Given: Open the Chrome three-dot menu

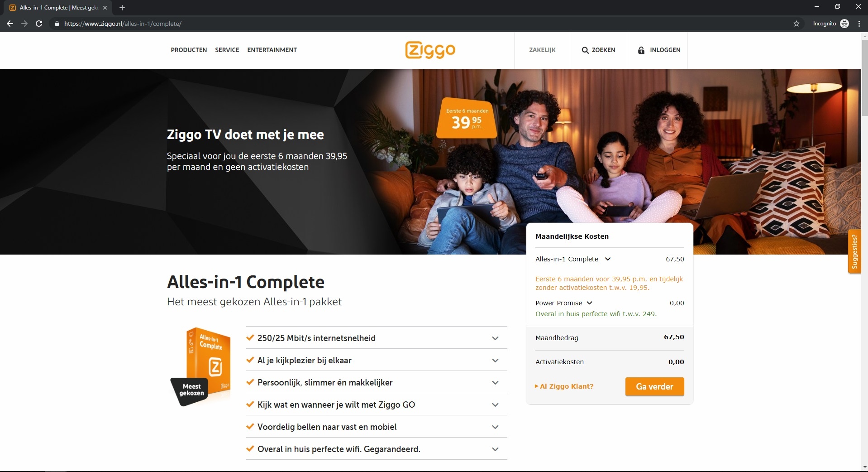Looking at the screenshot, I should click(x=859, y=24).
